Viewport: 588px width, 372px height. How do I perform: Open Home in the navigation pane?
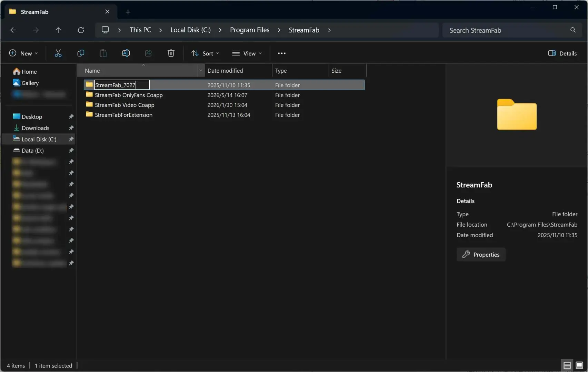tap(29, 72)
